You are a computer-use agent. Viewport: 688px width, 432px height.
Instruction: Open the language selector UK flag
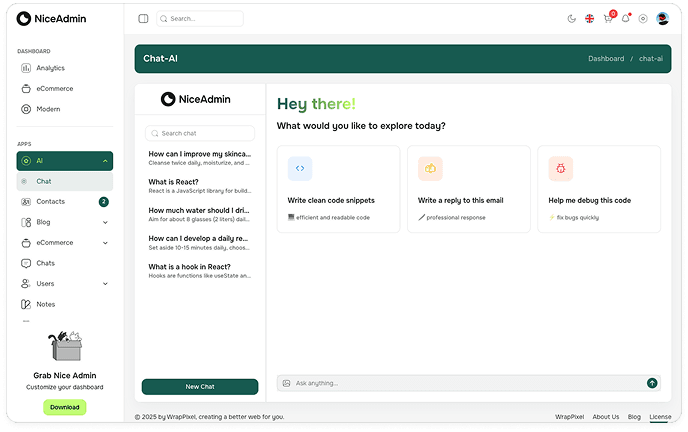coord(590,18)
